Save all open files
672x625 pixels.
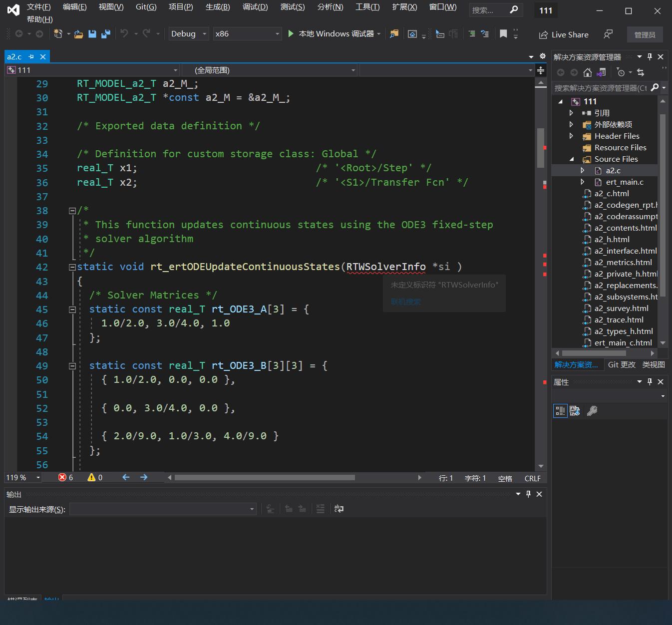pos(105,33)
